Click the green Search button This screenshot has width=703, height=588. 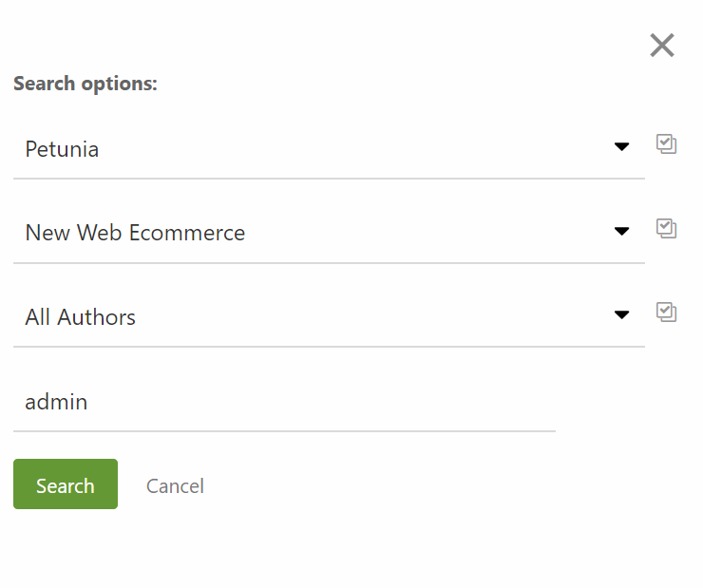66,484
